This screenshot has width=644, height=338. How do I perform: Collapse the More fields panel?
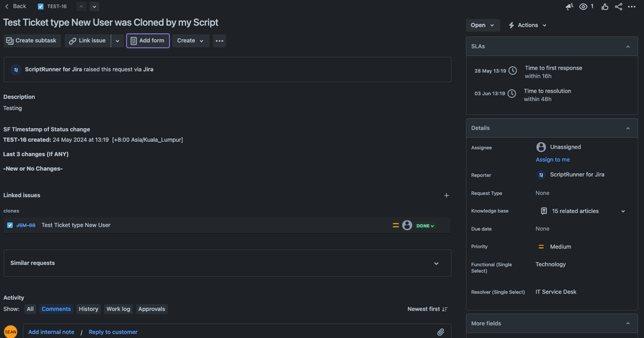pos(628,324)
